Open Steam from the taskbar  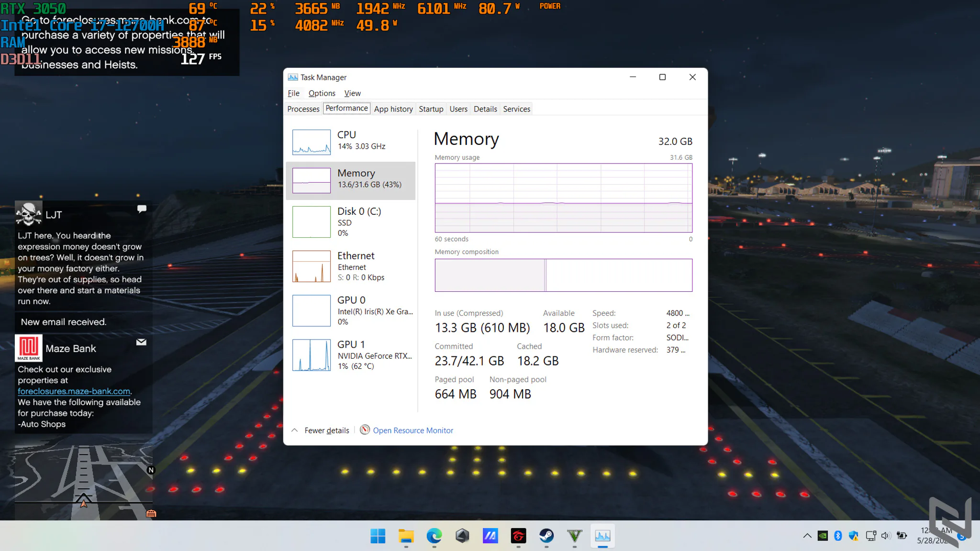point(546,536)
